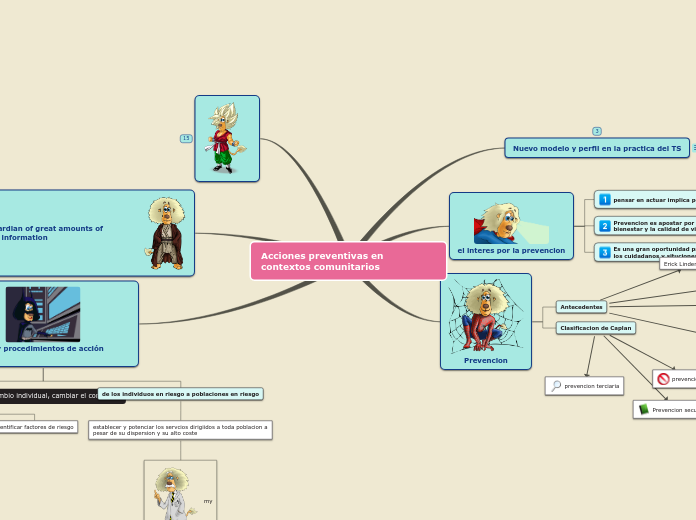Open the notes icon beside 'Nuevo modelo y perfil' node
The width and height of the screenshot is (696, 520).
694,148
